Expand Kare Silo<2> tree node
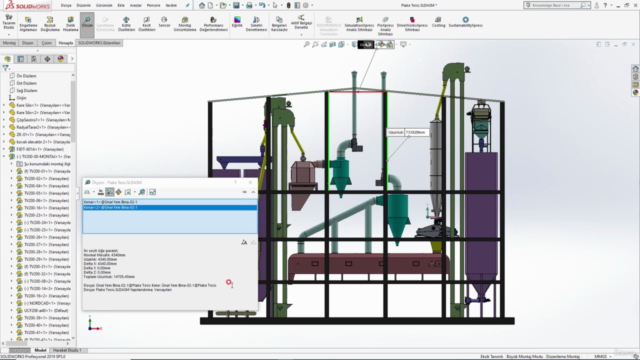640x360 pixels. point(4,112)
